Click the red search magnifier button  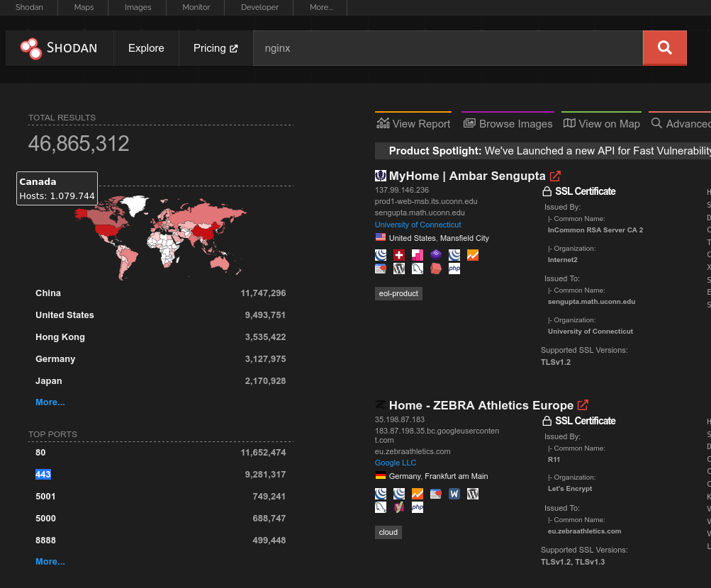point(665,48)
